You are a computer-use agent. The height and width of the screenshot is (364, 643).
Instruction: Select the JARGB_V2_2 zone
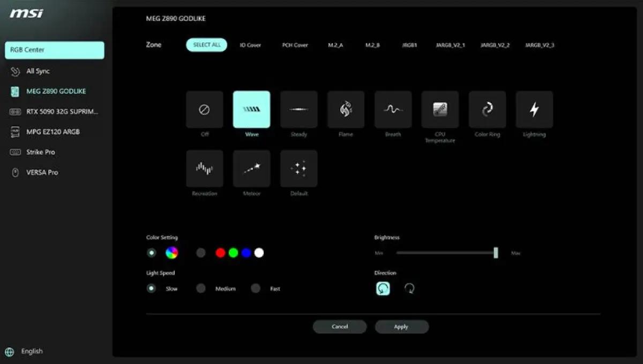[495, 45]
